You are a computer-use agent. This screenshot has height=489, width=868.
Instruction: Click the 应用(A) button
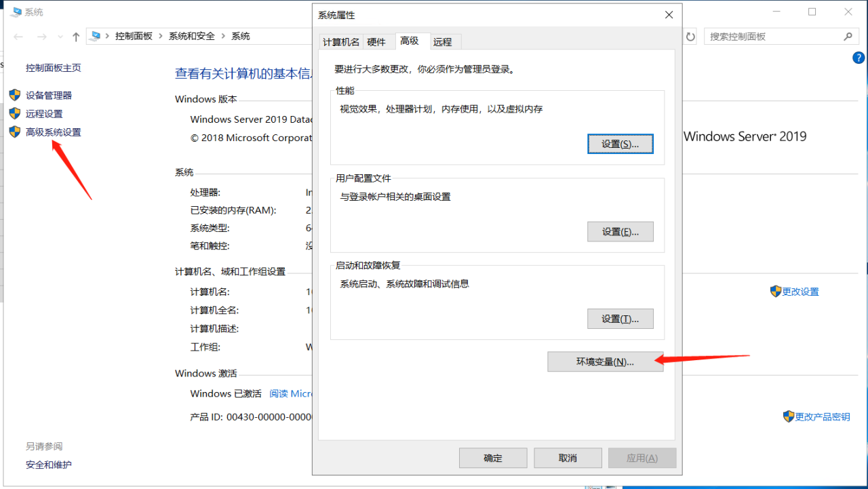pos(642,458)
